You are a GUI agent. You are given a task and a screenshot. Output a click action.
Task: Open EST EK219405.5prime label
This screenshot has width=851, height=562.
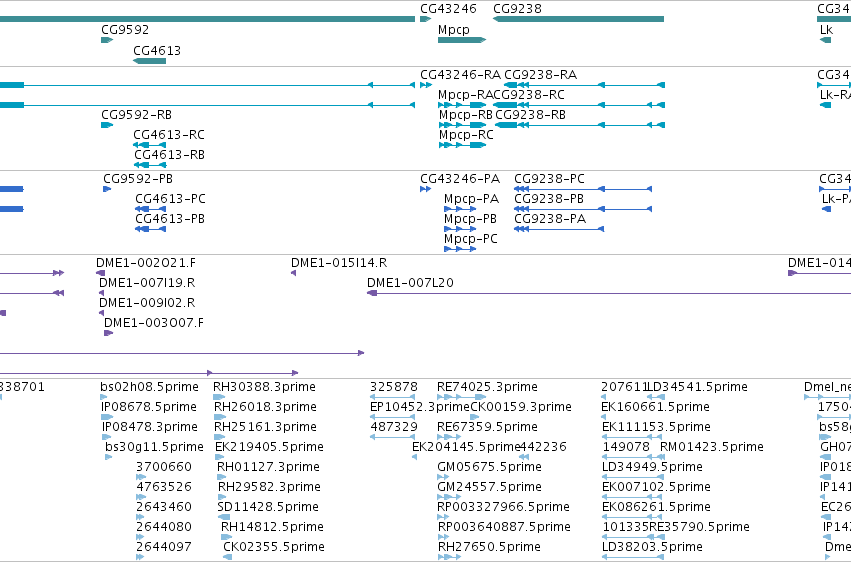click(269, 448)
